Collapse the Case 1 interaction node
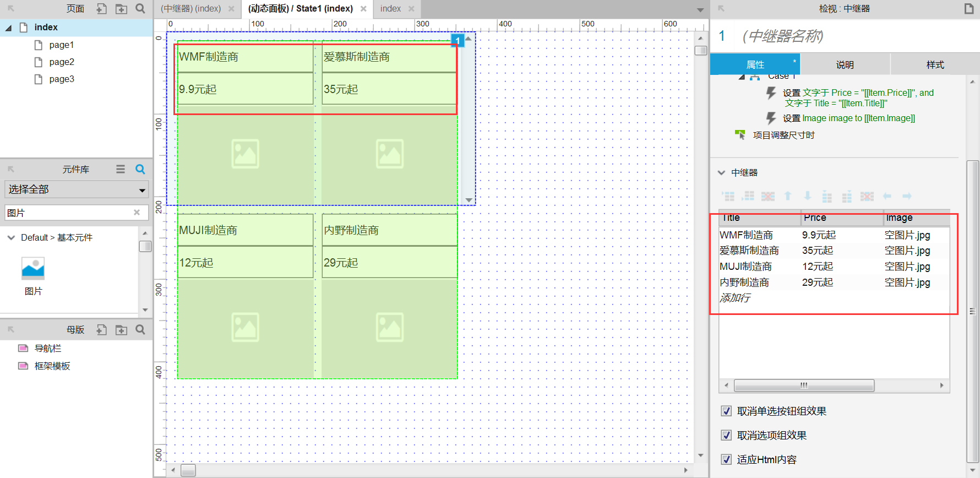 [742, 77]
